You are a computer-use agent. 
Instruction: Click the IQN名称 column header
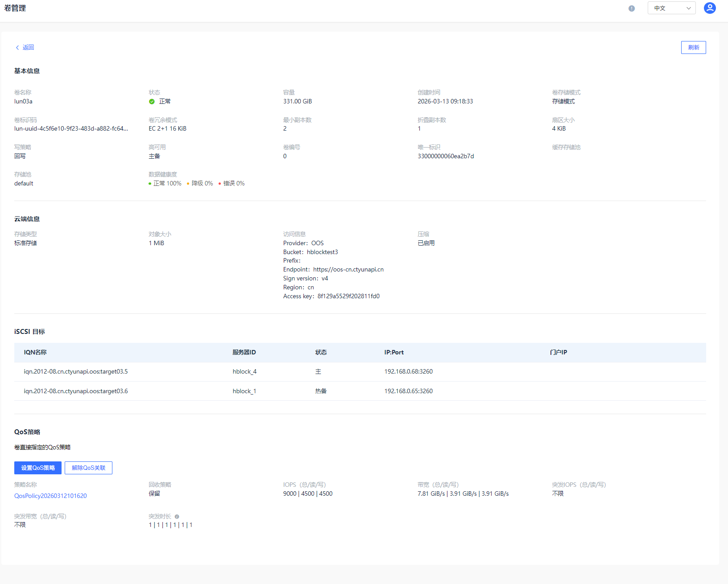tap(35, 352)
